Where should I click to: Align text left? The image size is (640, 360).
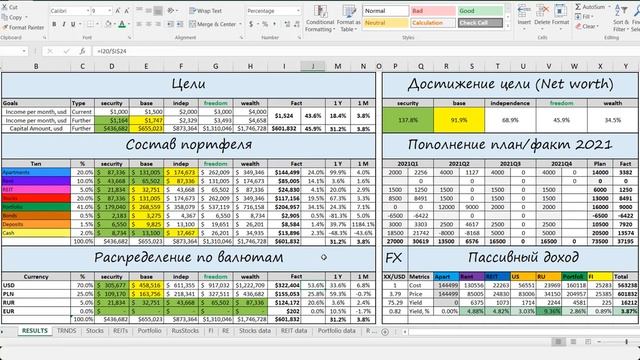pyautogui.click(x=139, y=24)
